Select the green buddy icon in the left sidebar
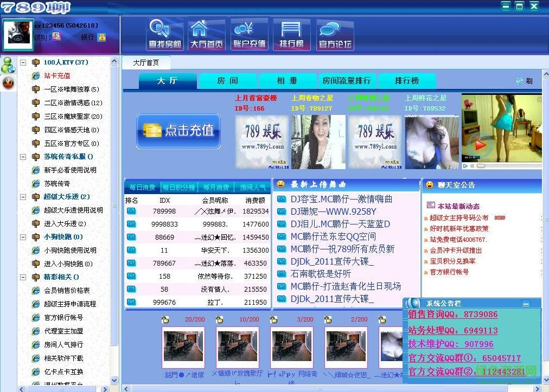Viewport: 549px width, 392px height. (8, 66)
